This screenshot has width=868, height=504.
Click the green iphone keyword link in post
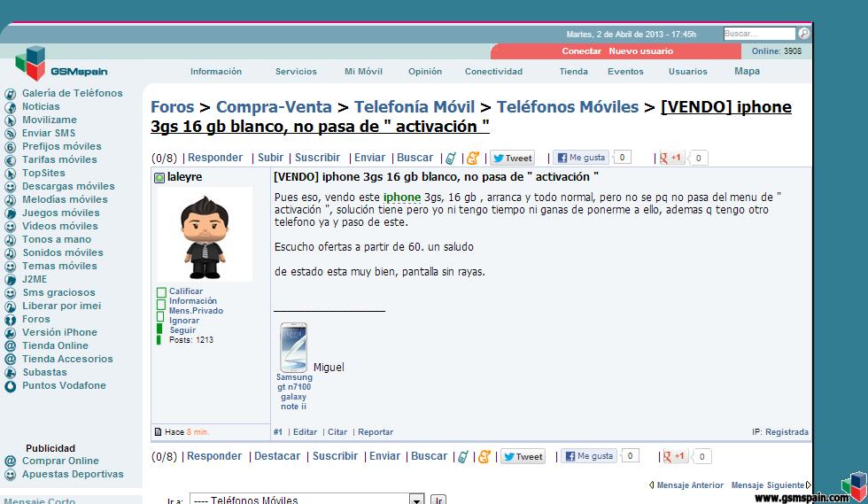(402, 198)
